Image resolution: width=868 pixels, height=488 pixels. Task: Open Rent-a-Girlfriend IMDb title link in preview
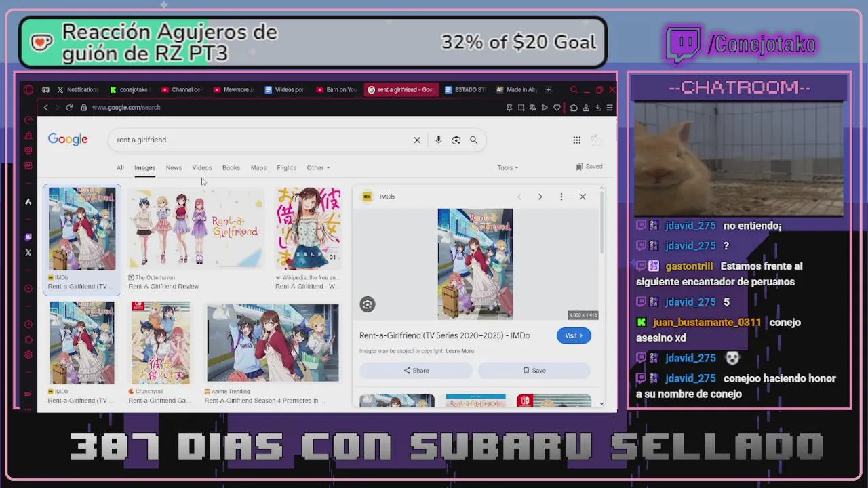click(x=444, y=335)
